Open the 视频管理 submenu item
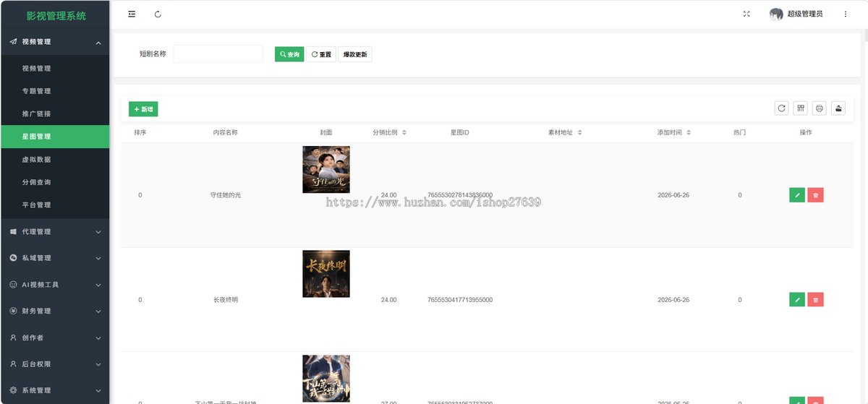This screenshot has height=404, width=868. [55, 69]
